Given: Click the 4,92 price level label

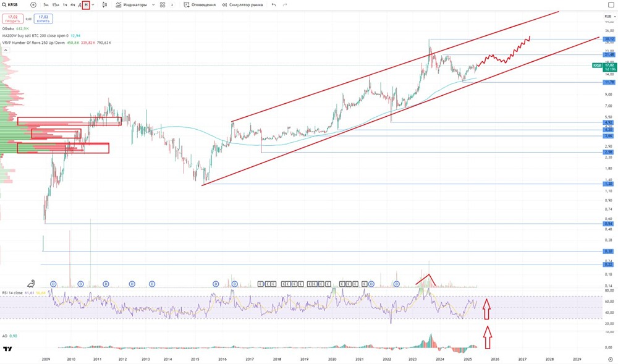Looking at the screenshot, I should point(609,122).
